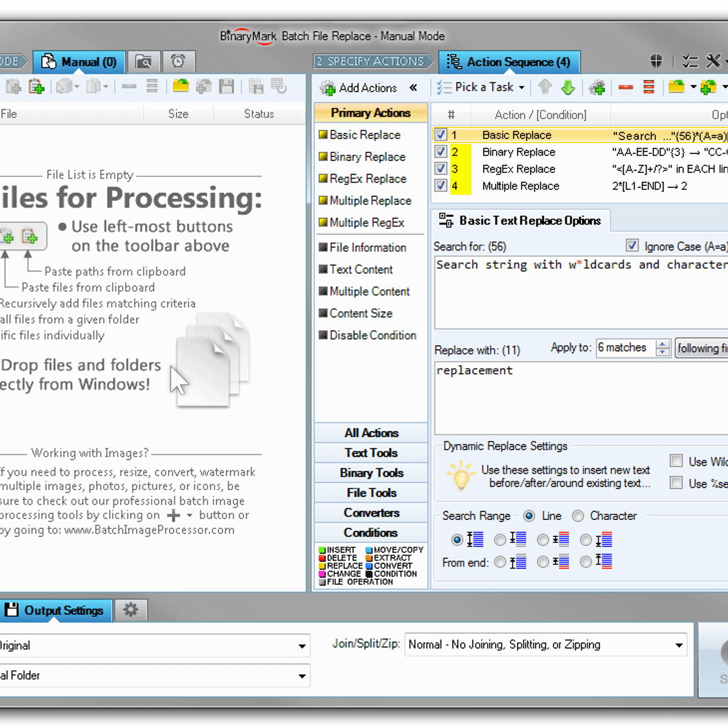
Task: Uncheck the Ignore Case checkbox
Action: pyautogui.click(x=632, y=246)
